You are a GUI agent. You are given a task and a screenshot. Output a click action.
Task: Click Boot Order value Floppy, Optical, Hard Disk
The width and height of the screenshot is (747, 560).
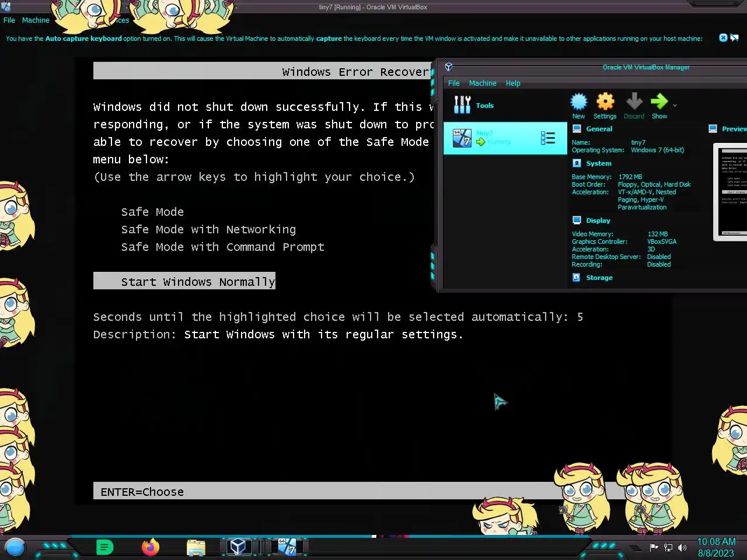[x=654, y=184]
